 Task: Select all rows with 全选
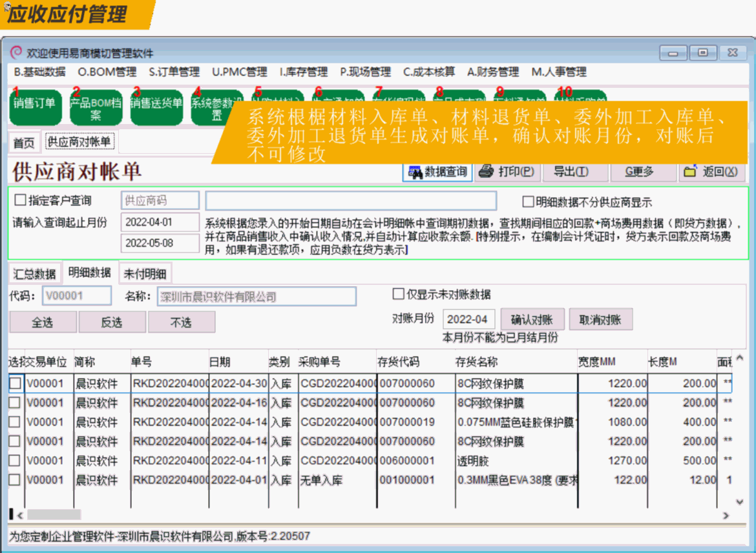(x=43, y=322)
